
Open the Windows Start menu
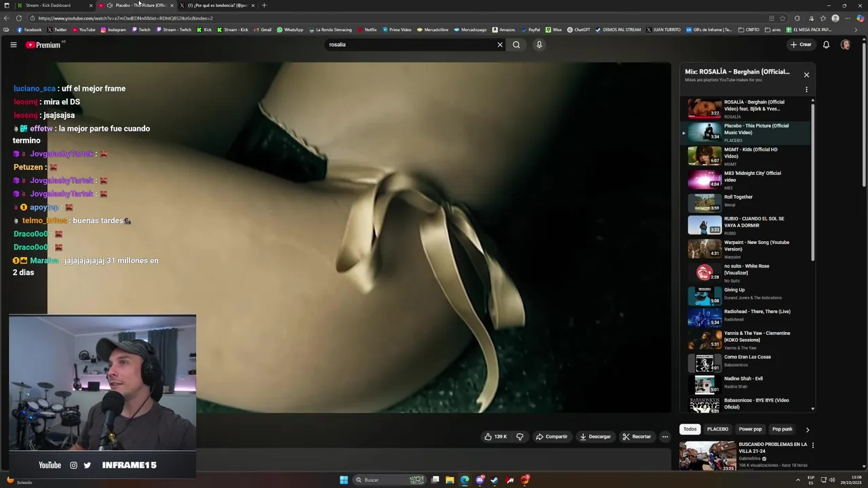pyautogui.click(x=344, y=480)
